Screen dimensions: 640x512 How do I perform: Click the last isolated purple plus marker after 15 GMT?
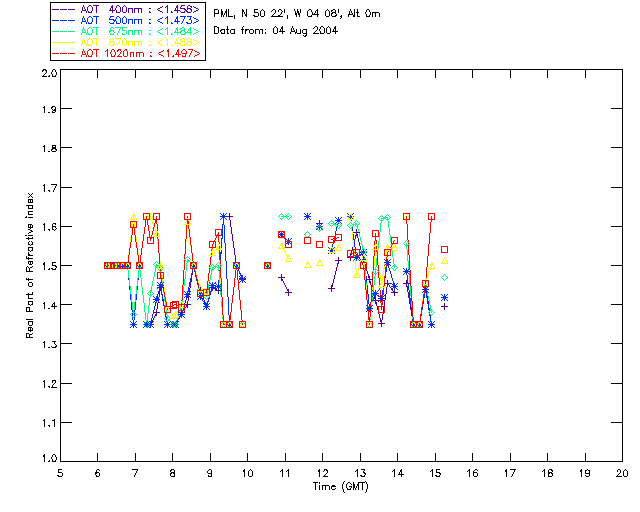pos(444,307)
